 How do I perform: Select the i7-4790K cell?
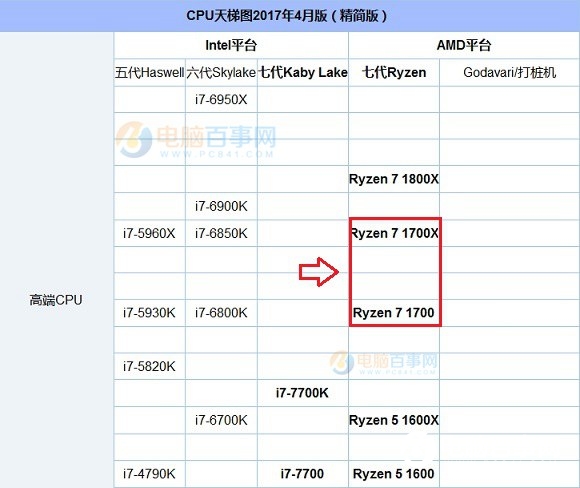click(149, 474)
